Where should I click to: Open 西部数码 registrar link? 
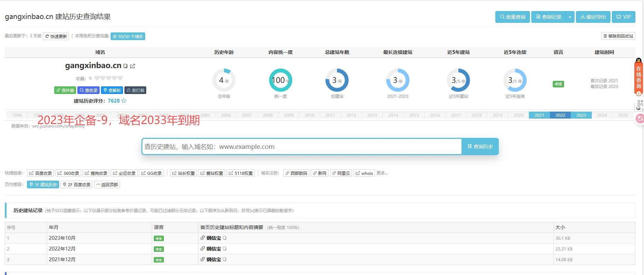[x=296, y=173]
